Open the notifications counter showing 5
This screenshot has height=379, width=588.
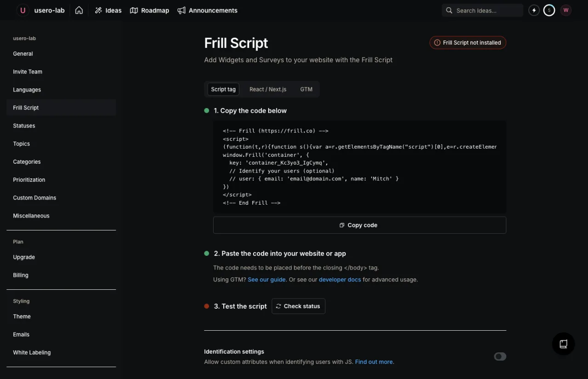tap(549, 10)
